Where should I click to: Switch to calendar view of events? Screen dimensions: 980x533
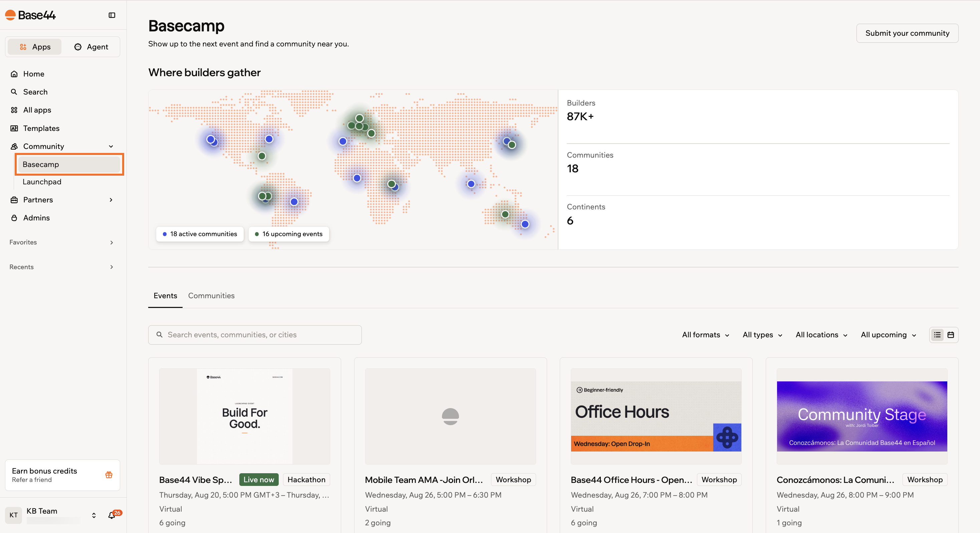pyautogui.click(x=951, y=335)
